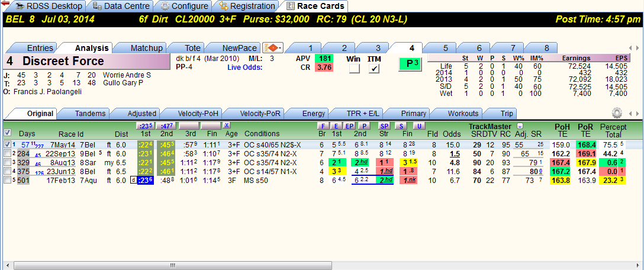Click the green 168.4 PoR TE cell
This screenshot has width=644, height=270.
[585, 144]
